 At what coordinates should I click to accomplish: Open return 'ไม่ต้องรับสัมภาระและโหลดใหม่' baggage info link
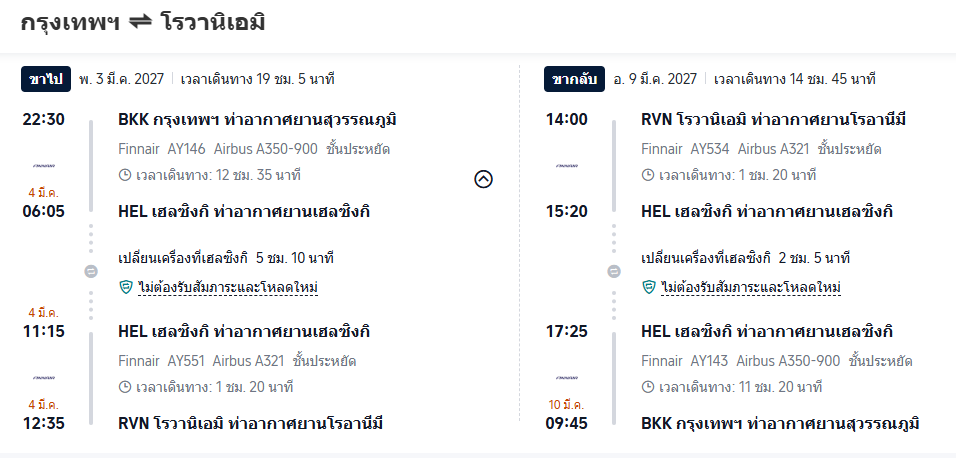[x=751, y=287]
